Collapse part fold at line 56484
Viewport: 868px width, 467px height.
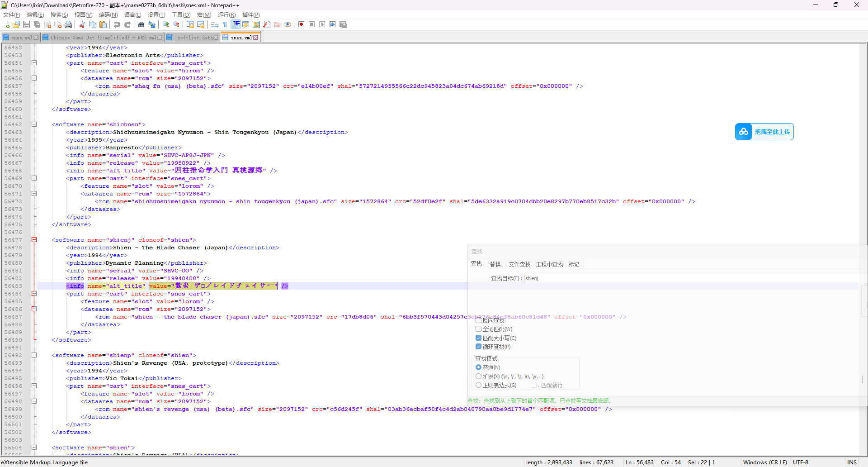(34, 294)
